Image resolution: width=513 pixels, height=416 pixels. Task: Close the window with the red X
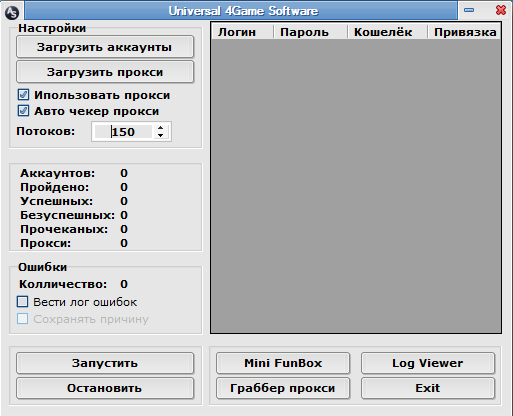(x=501, y=10)
